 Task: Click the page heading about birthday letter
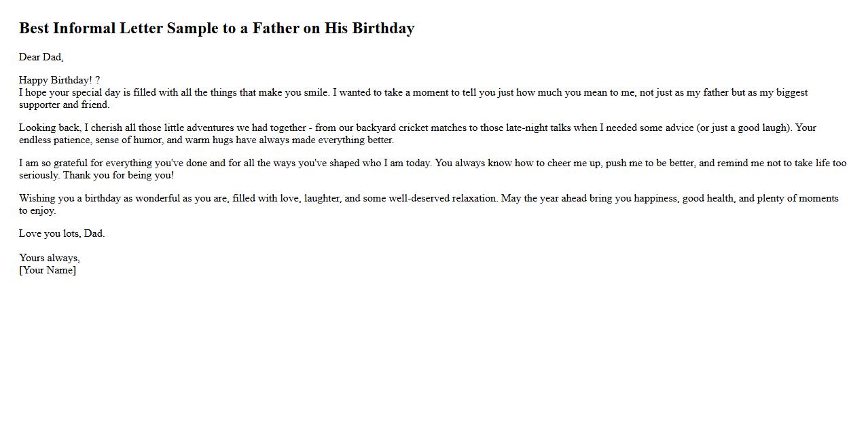(x=216, y=28)
